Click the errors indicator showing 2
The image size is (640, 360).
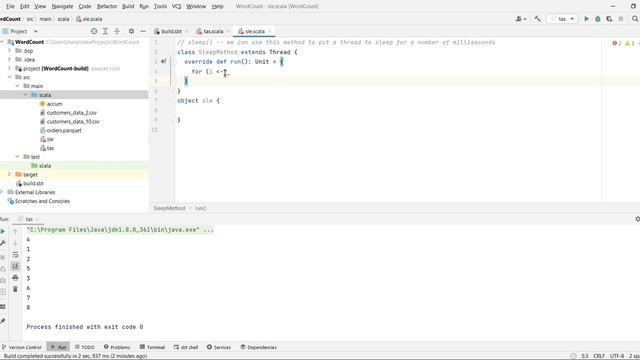[x=617, y=43]
